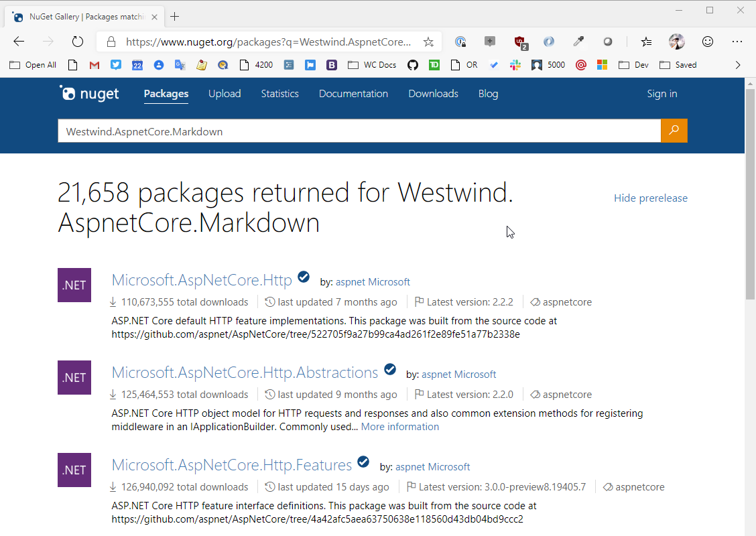Click Sign in

(662, 94)
